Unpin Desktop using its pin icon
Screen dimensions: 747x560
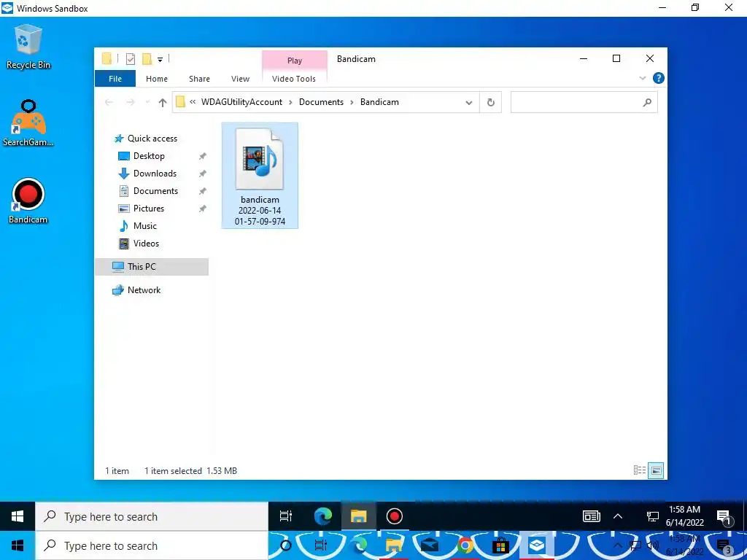click(x=203, y=156)
